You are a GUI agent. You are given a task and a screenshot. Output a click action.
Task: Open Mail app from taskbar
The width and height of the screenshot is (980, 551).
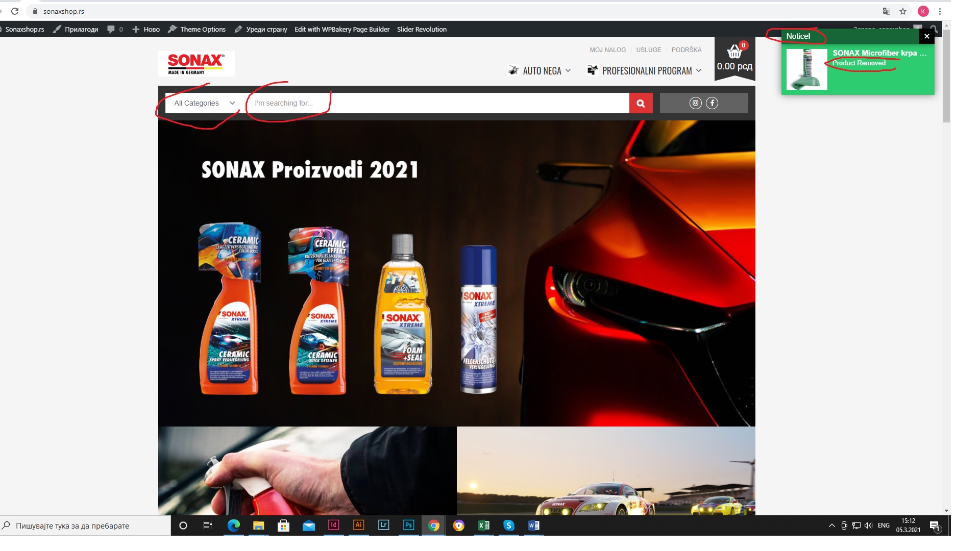[x=308, y=525]
